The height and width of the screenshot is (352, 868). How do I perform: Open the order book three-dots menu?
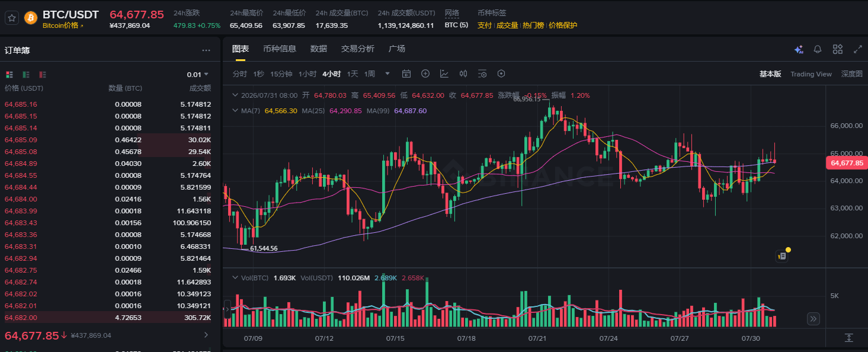[206, 50]
